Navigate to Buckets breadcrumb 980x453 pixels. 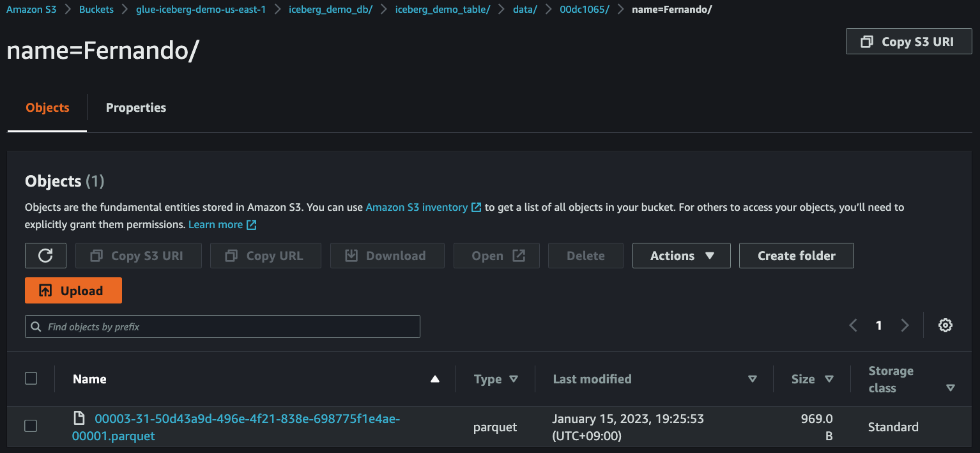point(96,10)
